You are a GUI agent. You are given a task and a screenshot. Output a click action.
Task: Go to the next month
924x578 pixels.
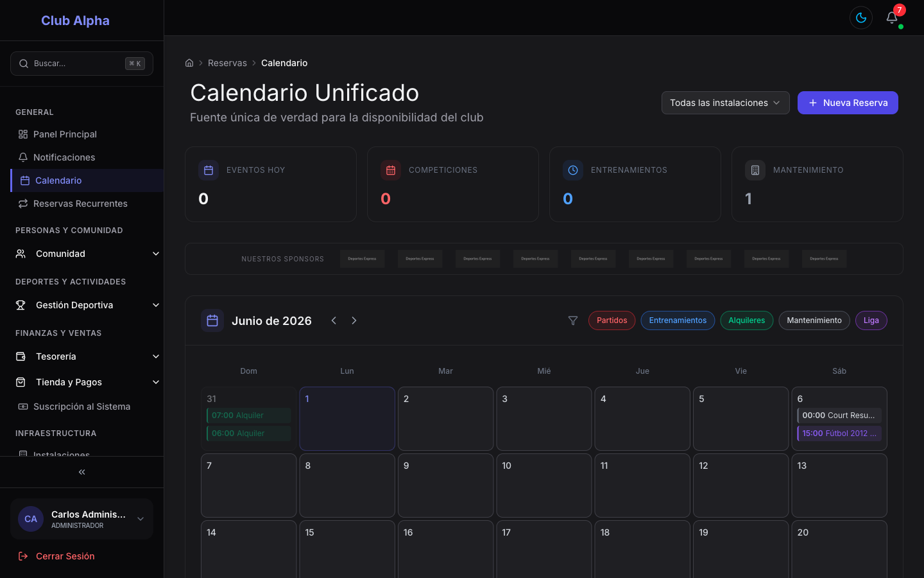click(354, 320)
